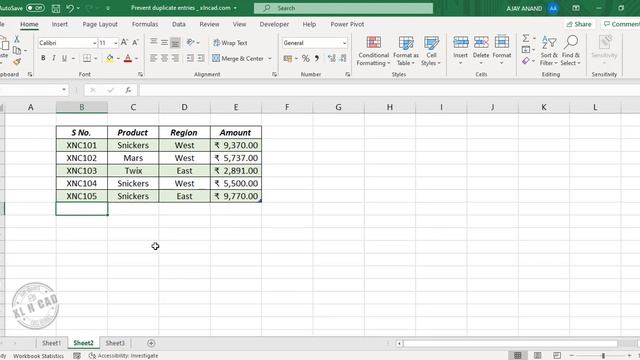Click the Borders icon
Screen dimensions: 640x360
point(87,58)
